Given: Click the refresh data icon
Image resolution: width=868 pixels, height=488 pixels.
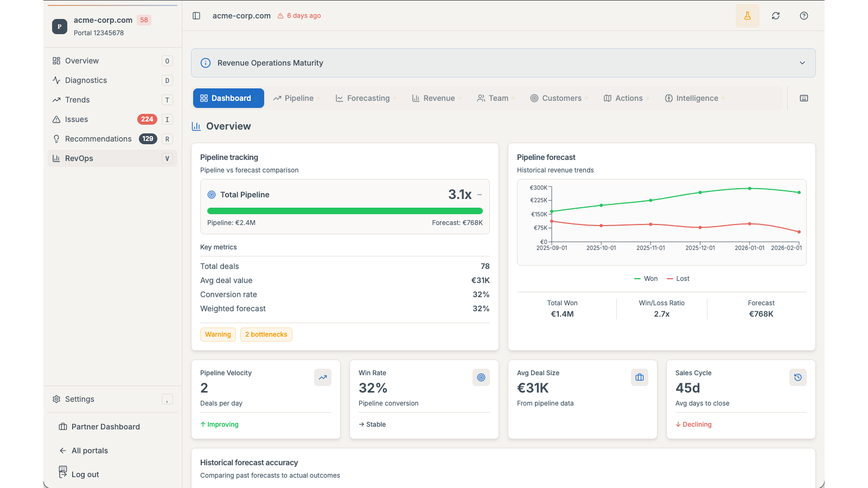Looking at the screenshot, I should point(776,16).
